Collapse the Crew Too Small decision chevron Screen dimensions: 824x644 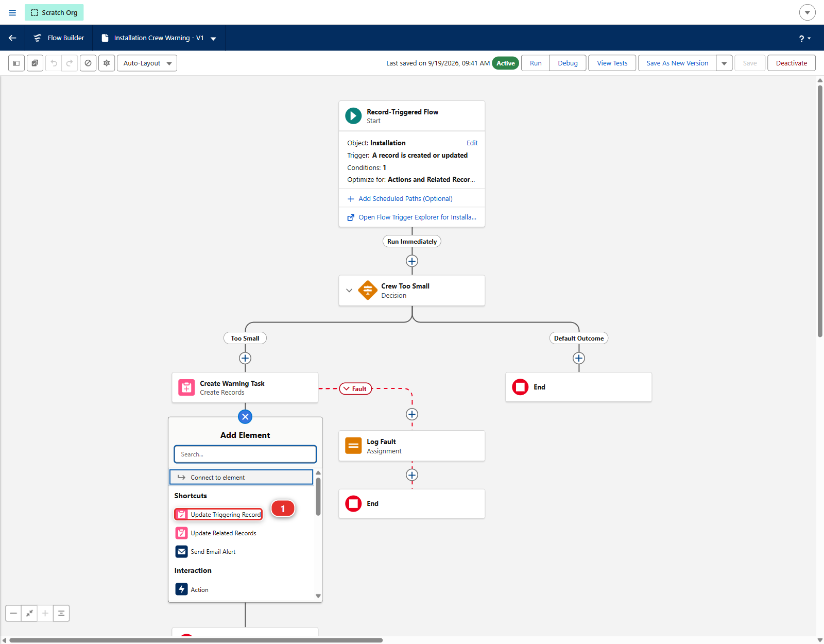coord(349,291)
